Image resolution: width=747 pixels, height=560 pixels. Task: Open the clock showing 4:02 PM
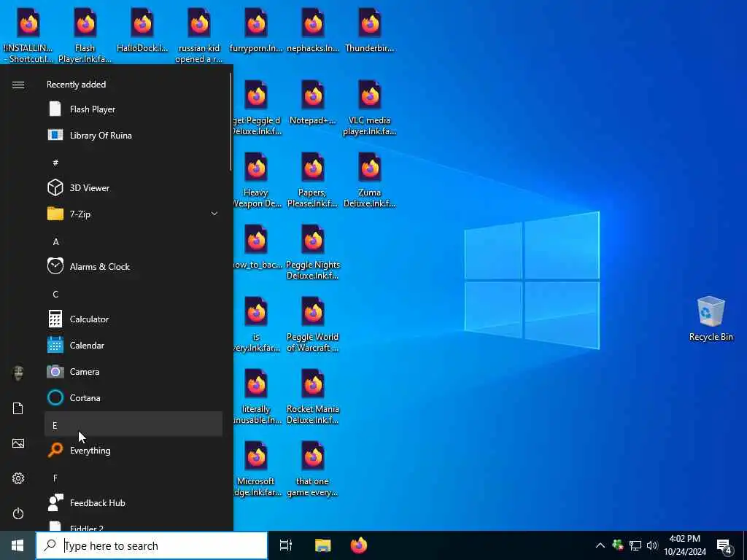coord(684,545)
